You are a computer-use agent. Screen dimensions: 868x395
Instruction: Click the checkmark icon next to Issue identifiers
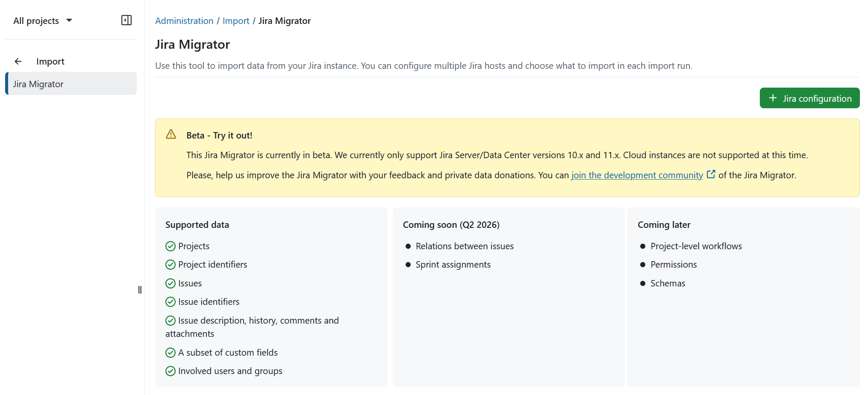[x=171, y=302]
